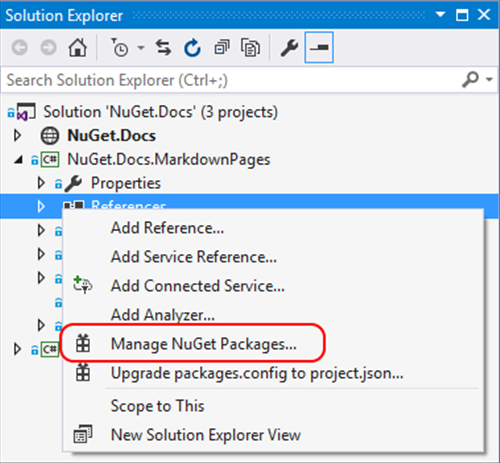Click the solution icon beside Solution 'NuGet.Docs'

point(26,112)
